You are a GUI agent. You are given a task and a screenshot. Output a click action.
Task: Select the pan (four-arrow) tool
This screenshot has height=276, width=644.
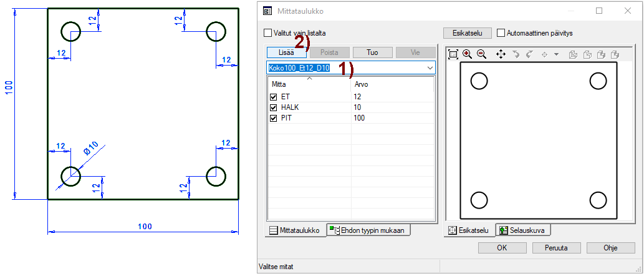click(501, 54)
